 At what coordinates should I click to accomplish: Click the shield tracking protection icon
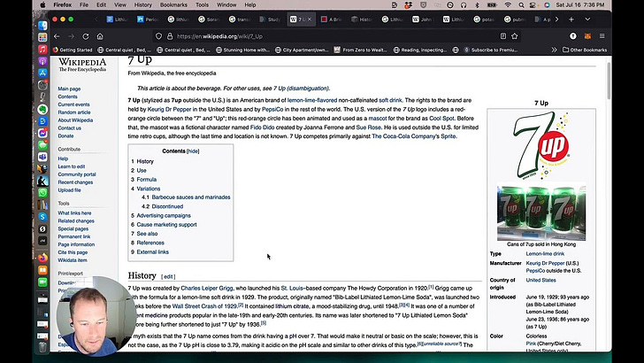(158, 36)
